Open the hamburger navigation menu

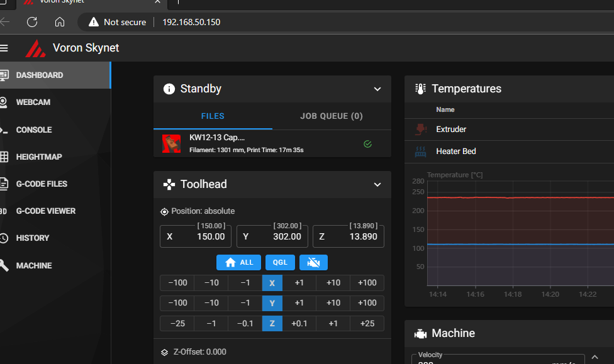(x=4, y=48)
